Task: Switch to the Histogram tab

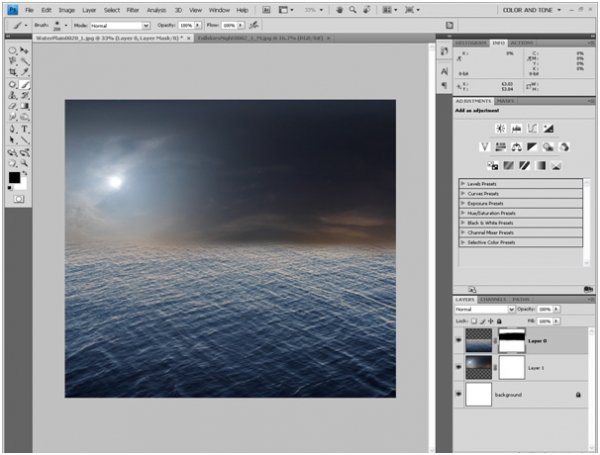Action: [x=471, y=43]
